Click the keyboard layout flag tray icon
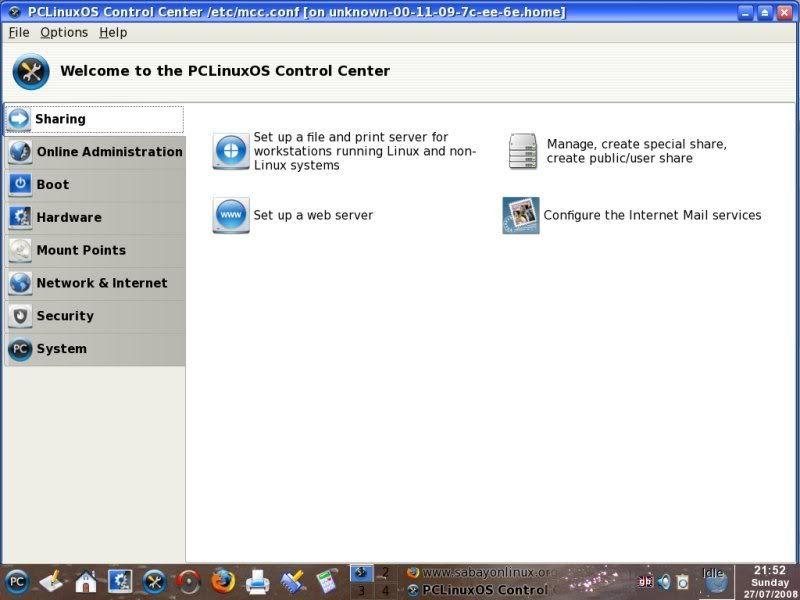The width and height of the screenshot is (800, 600). (645, 582)
